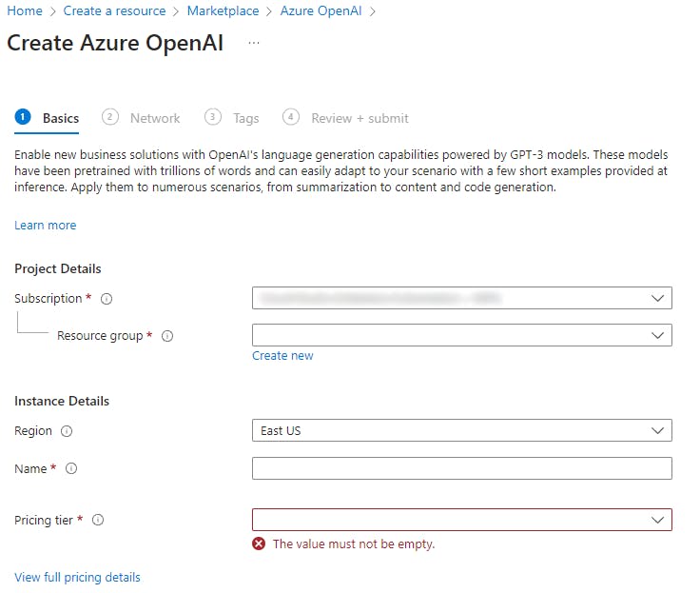Click the Pricing tier info icon
700x593 pixels.
pyautogui.click(x=98, y=521)
